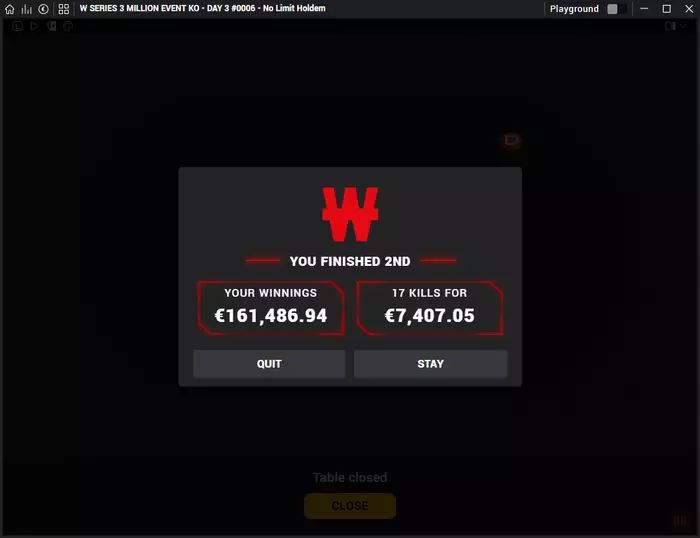700x538 pixels.
Task: Go to the lobby via home icon
Action: (9, 9)
